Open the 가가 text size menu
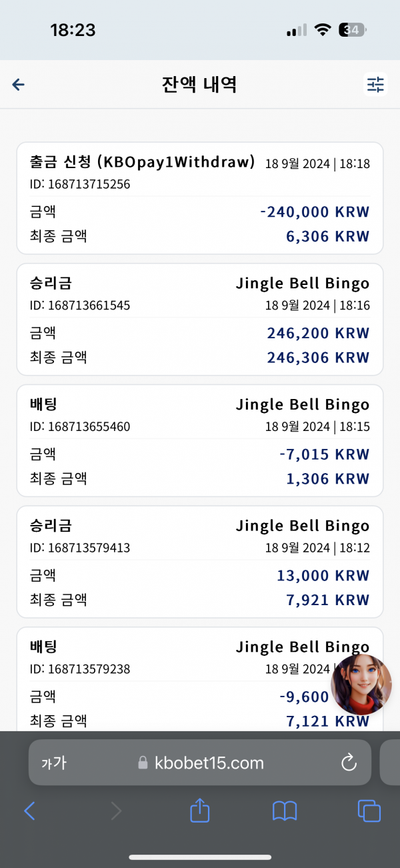This screenshot has height=868, width=400. [x=53, y=763]
